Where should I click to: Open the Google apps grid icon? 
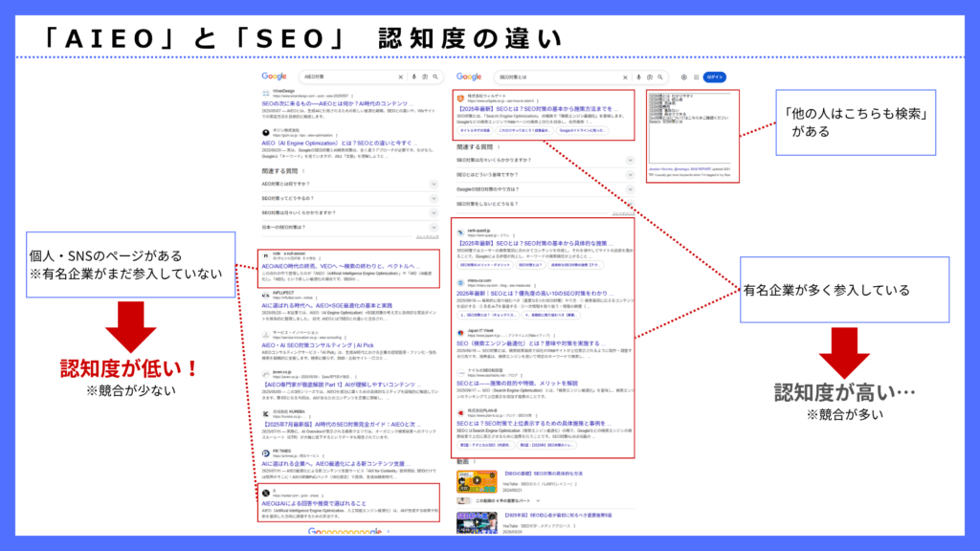[x=696, y=77]
